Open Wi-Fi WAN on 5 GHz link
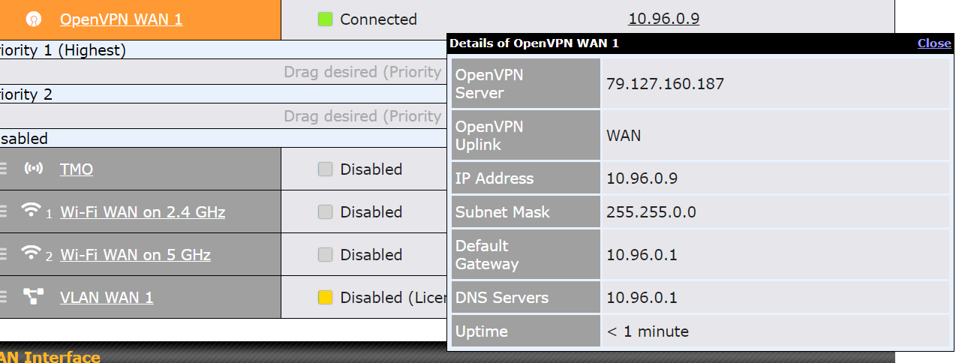980x363 pixels. point(135,255)
